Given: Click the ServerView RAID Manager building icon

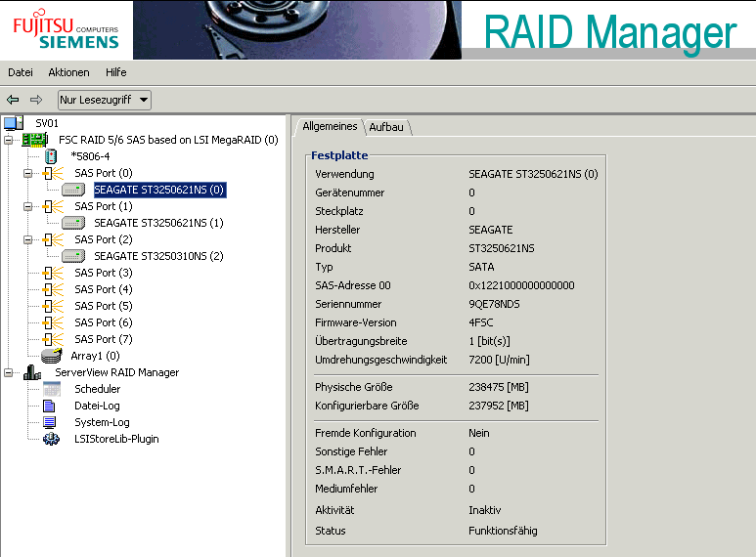Looking at the screenshot, I should coord(32,372).
